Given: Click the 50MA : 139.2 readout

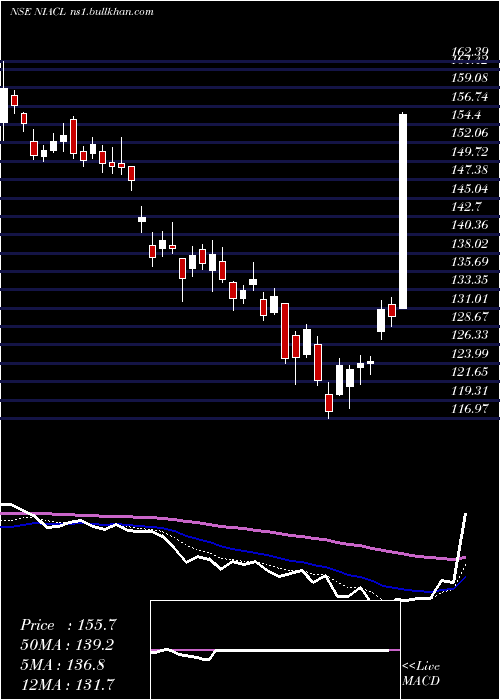Looking at the screenshot, I should [67, 645].
